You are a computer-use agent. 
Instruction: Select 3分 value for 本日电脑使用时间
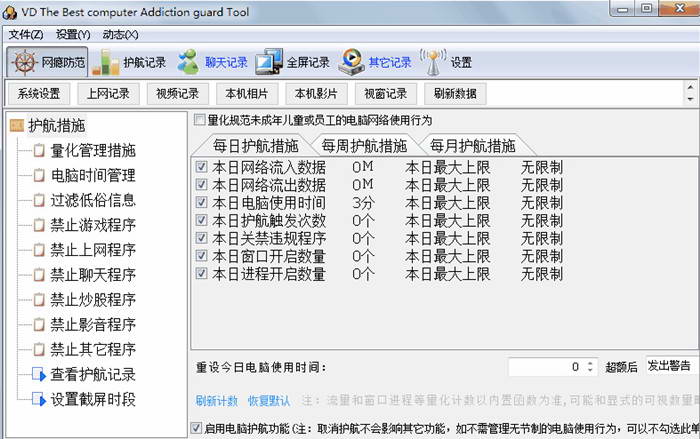pos(363,203)
